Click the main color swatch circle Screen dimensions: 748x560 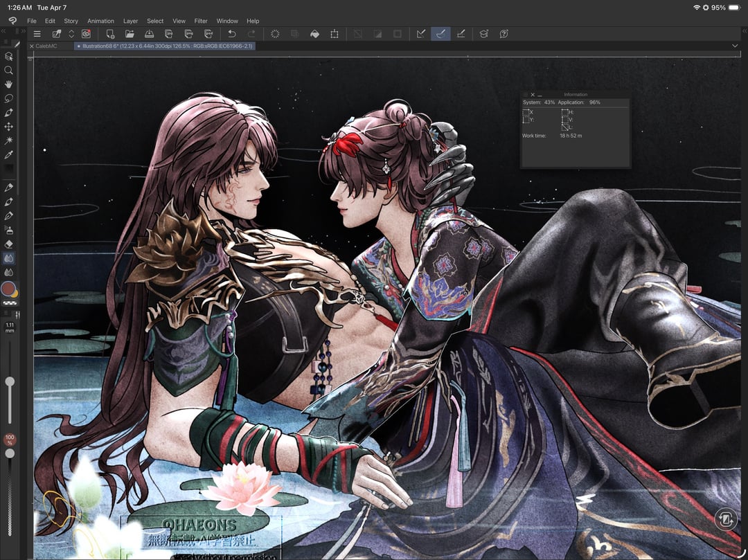[8, 288]
